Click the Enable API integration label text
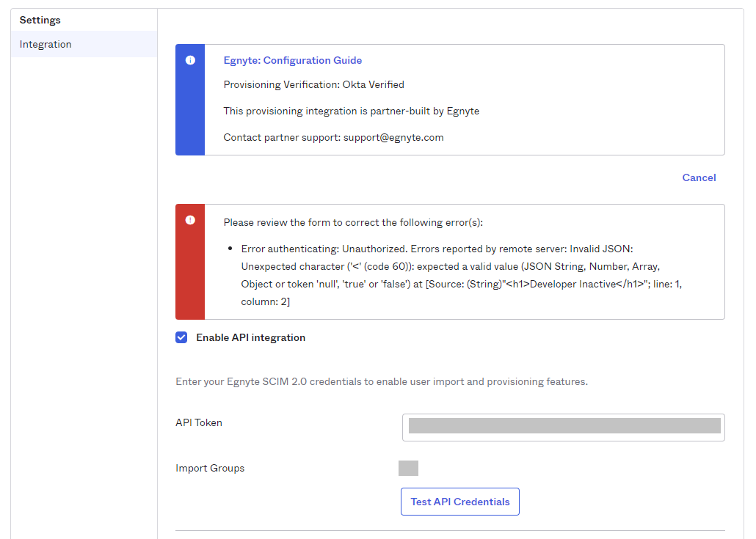This screenshot has height=539, width=756. [250, 337]
